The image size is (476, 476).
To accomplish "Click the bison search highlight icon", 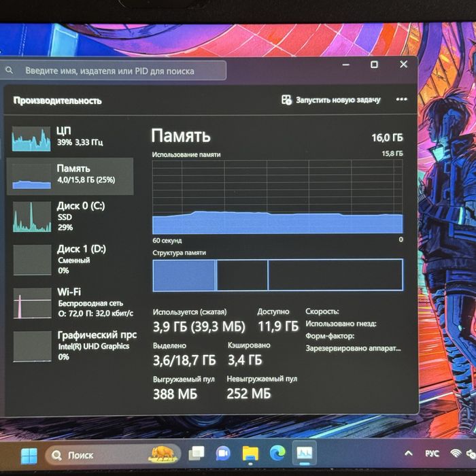I will click(163, 454).
